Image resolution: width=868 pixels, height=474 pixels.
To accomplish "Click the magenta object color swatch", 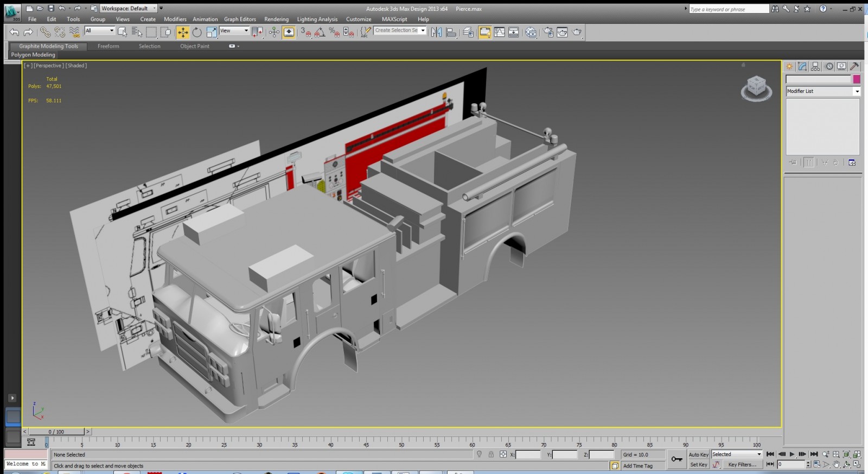I will coord(857,79).
